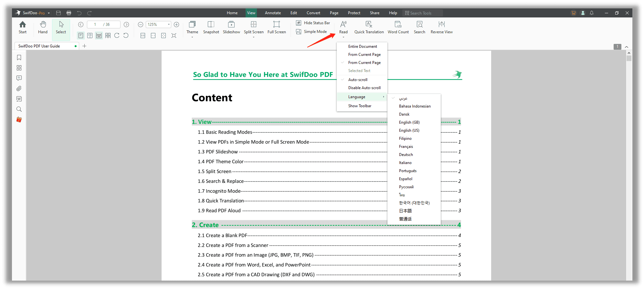Expand the Language submenu
The height and width of the screenshot is (289, 644).
362,97
